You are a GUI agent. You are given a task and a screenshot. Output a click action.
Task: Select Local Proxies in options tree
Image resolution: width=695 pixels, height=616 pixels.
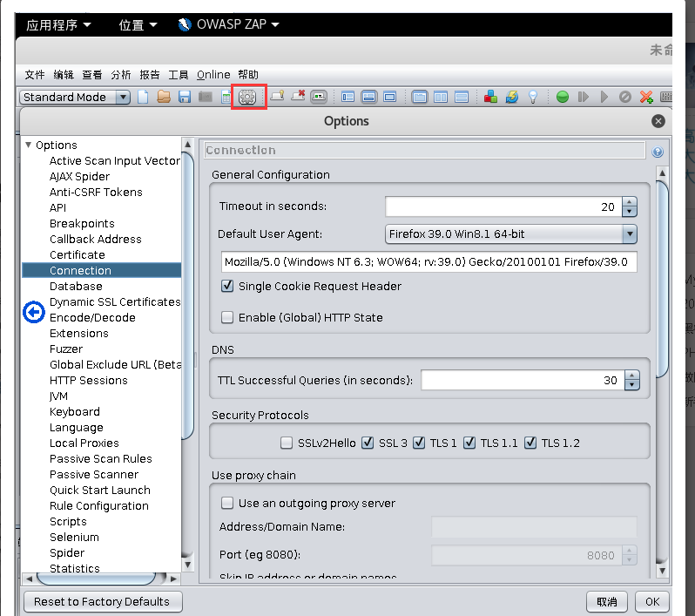84,443
